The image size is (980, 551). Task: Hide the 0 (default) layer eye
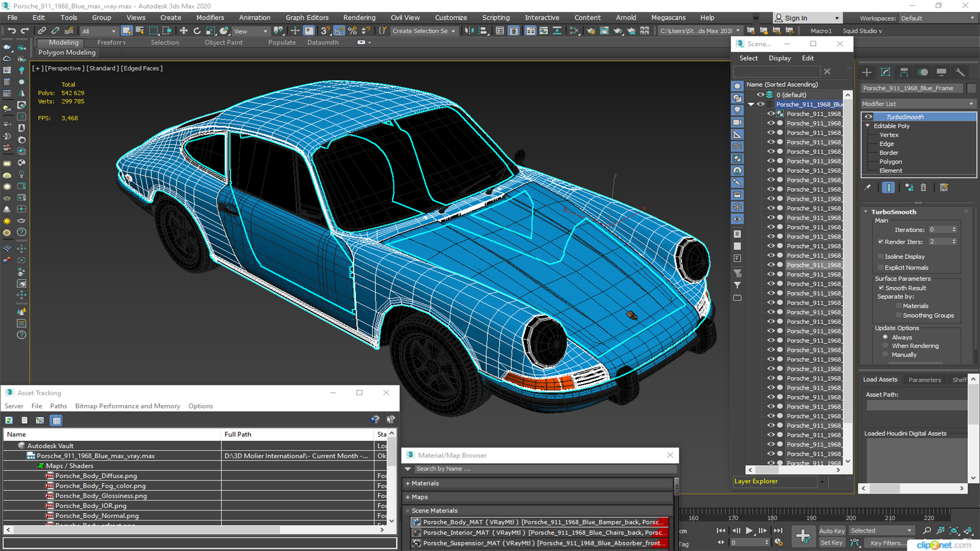coord(761,95)
